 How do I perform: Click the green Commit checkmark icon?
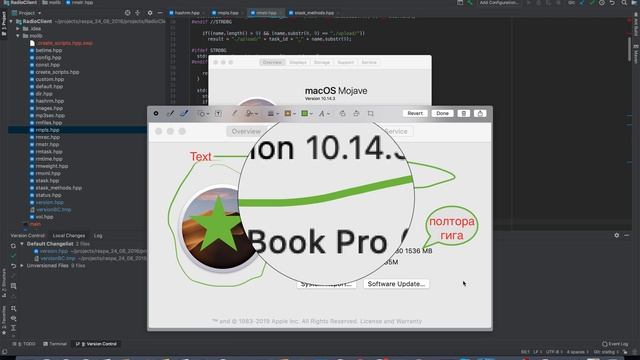click(13, 256)
